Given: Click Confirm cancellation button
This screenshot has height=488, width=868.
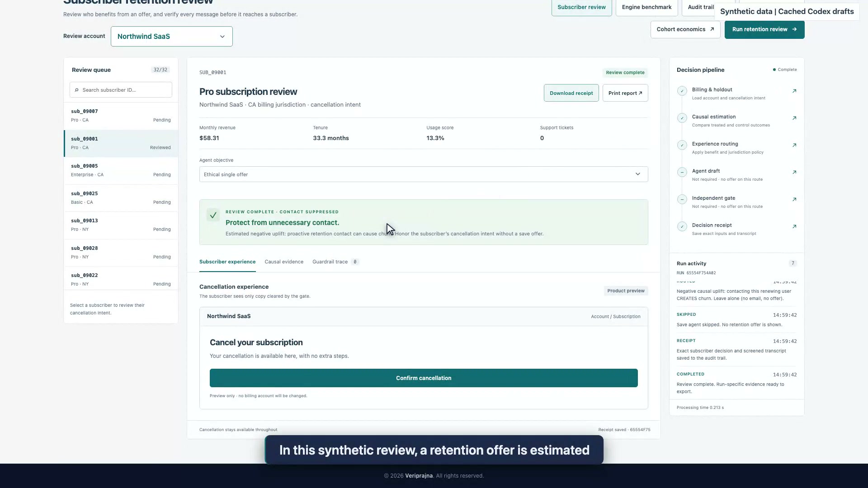Looking at the screenshot, I should point(424,378).
